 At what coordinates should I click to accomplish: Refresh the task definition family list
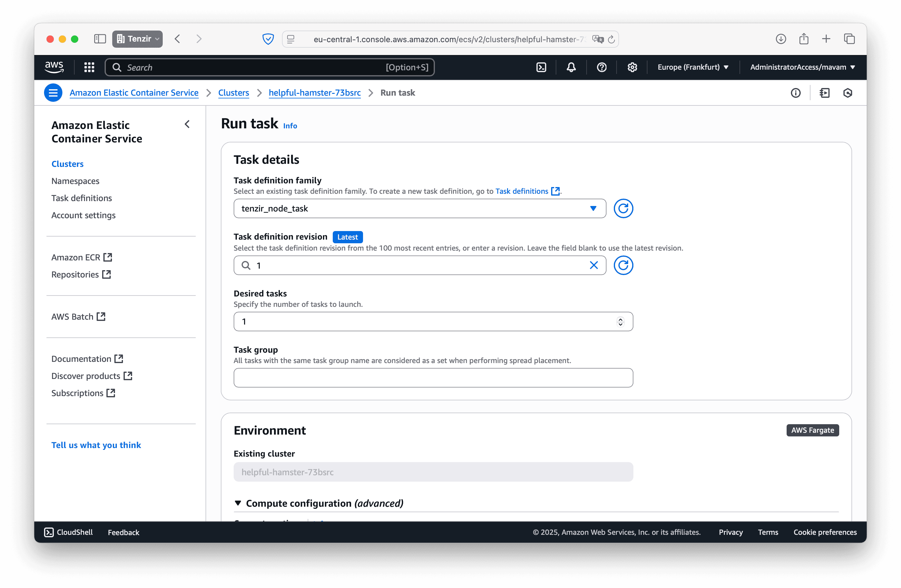[623, 208]
